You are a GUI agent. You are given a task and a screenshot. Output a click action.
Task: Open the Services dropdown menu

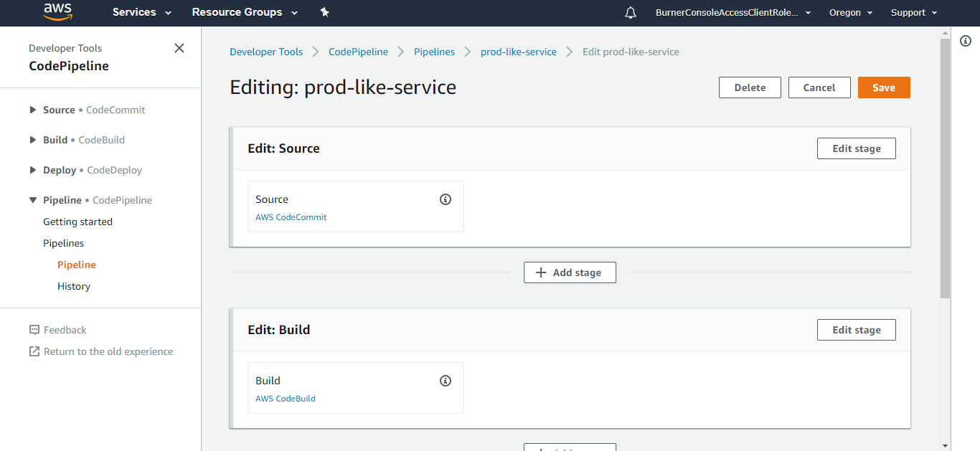(x=142, y=12)
